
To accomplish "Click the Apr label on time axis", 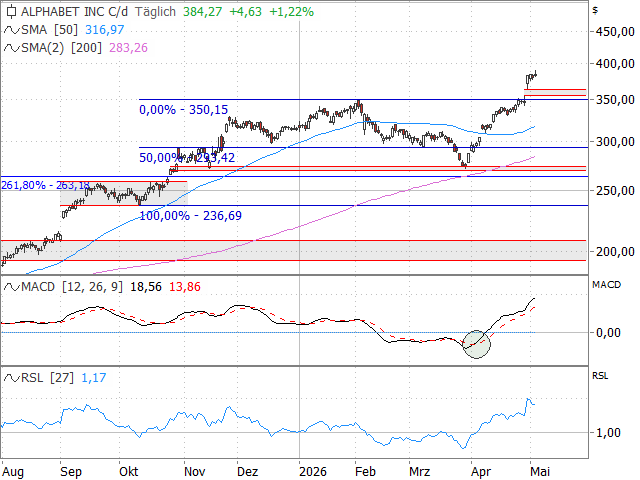I will click(x=481, y=472).
